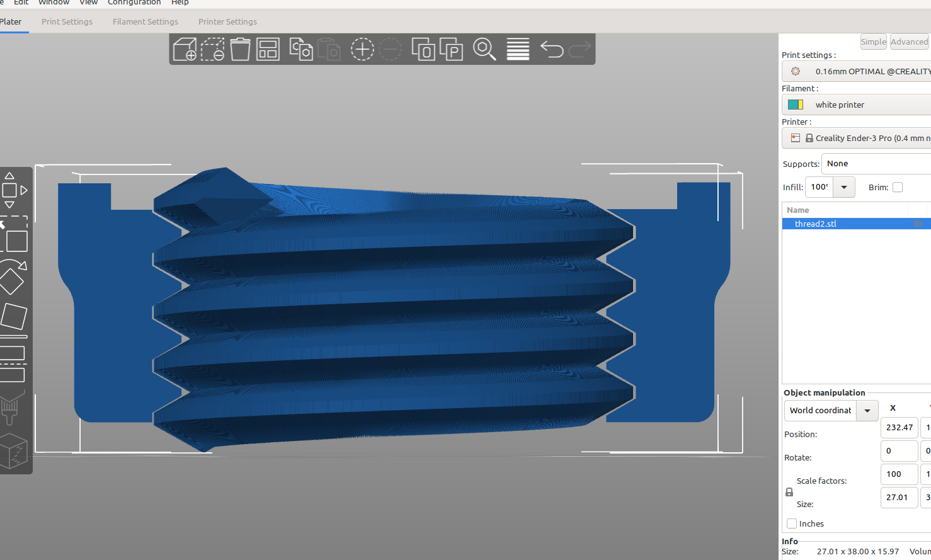Click the Delete object icon
Screen dimensions: 931x560
click(240, 49)
